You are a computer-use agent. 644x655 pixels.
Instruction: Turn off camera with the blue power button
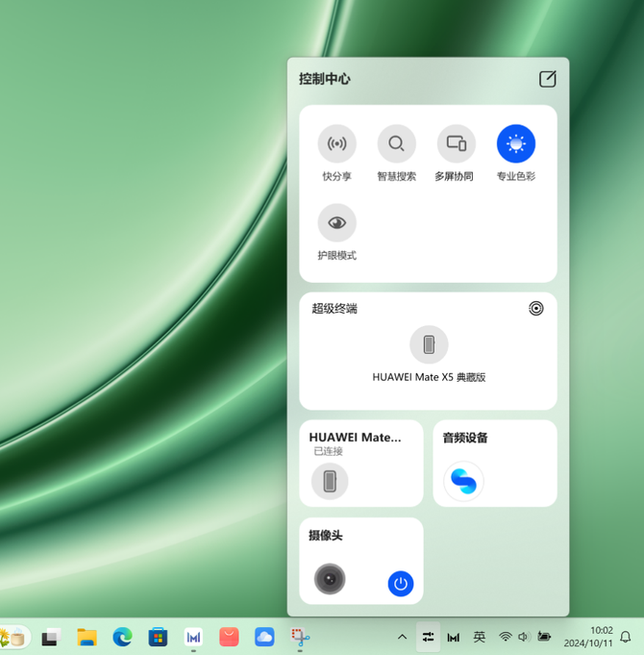click(x=401, y=584)
